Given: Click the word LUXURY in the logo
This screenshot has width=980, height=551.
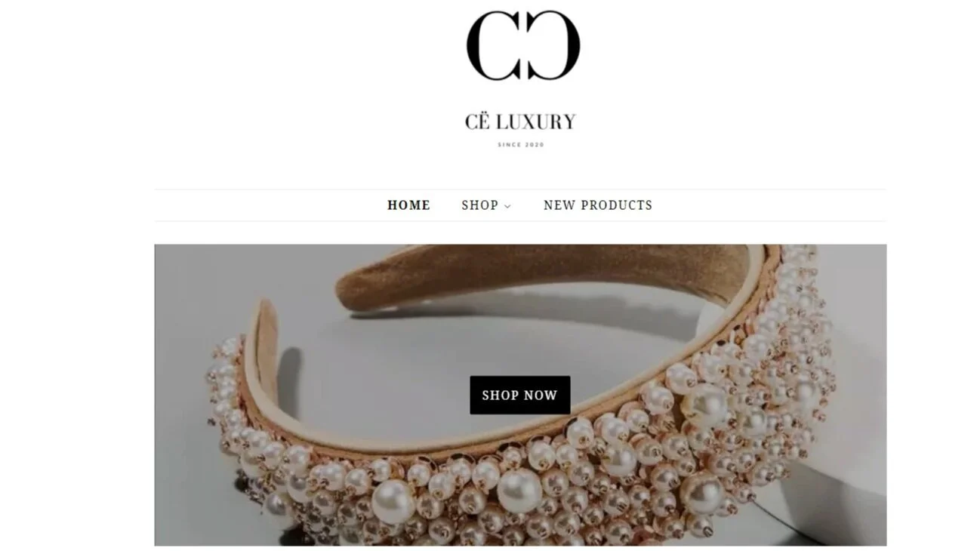Looking at the screenshot, I should click(536, 122).
